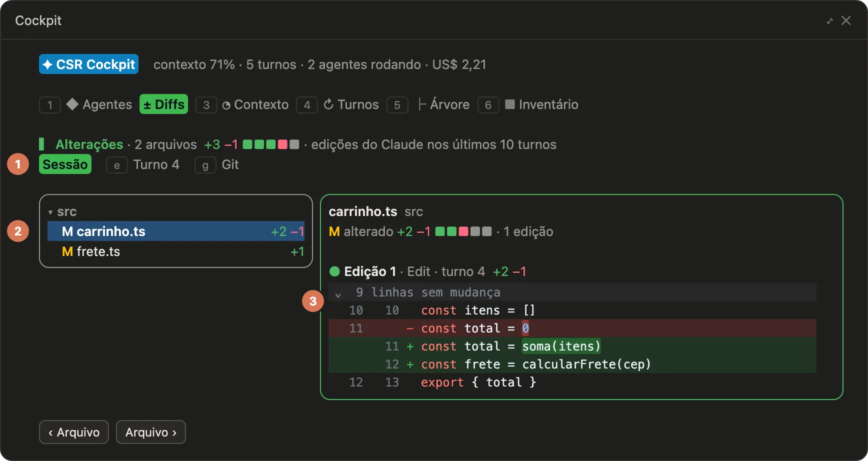Click the line 'export { total }'
Image resolution: width=868 pixels, height=461 pixels.
point(572,382)
